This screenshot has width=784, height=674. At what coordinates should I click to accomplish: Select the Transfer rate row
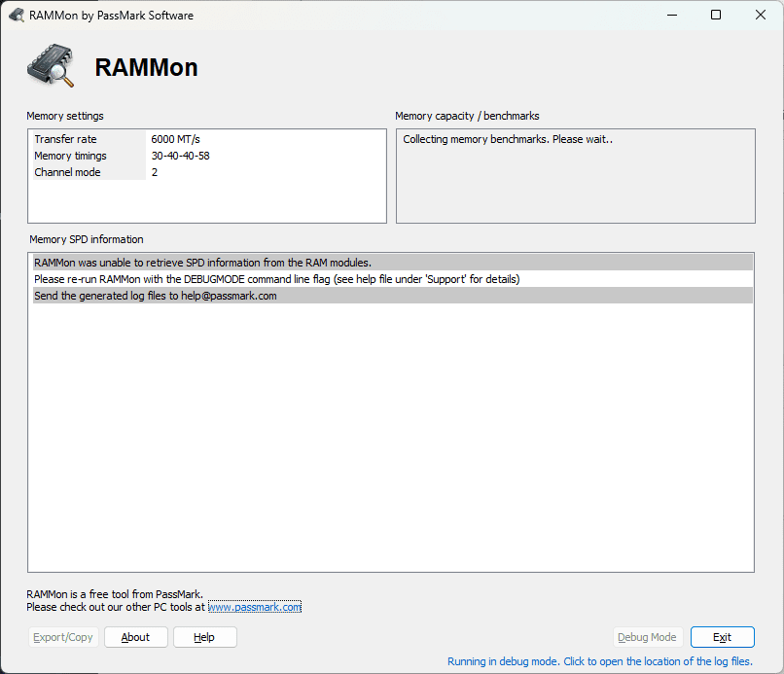[207, 139]
